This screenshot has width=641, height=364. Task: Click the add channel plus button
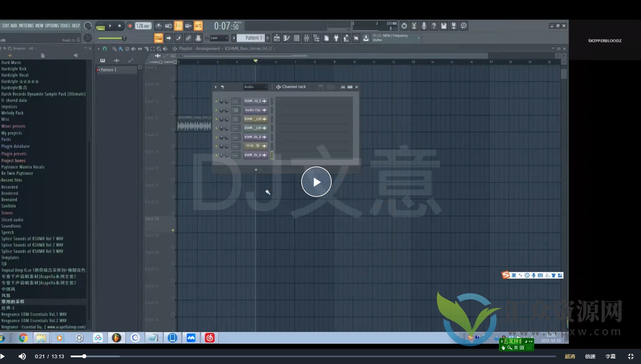[256, 170]
